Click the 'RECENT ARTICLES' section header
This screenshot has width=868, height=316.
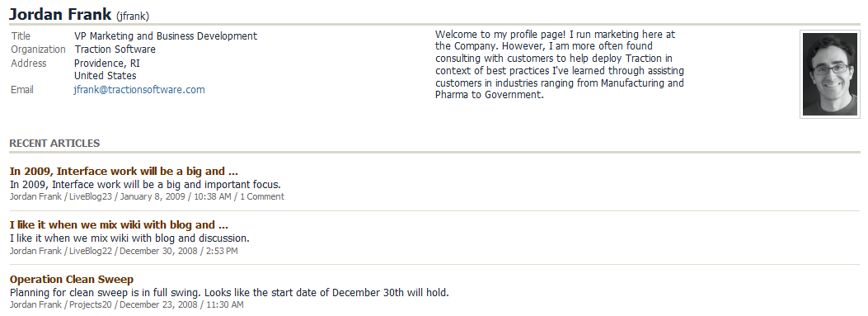tap(54, 143)
